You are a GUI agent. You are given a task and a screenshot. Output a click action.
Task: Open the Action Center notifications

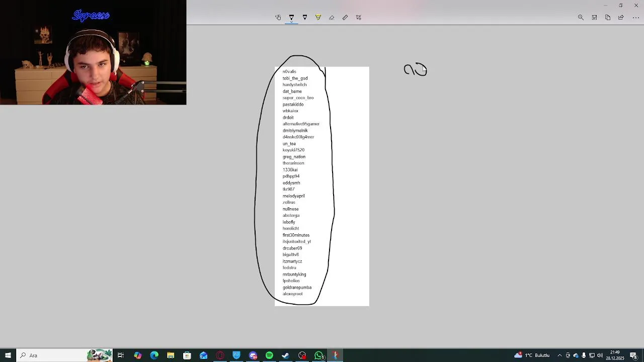(x=633, y=355)
